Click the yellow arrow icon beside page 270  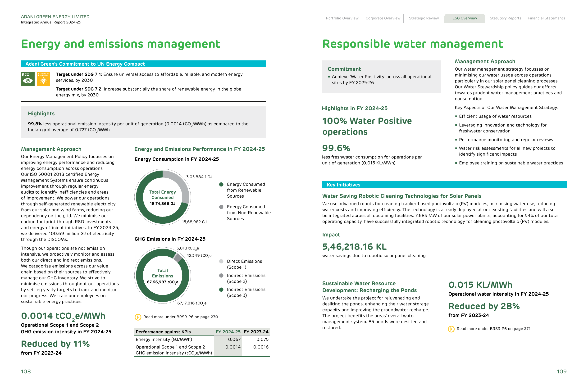(x=138, y=317)
